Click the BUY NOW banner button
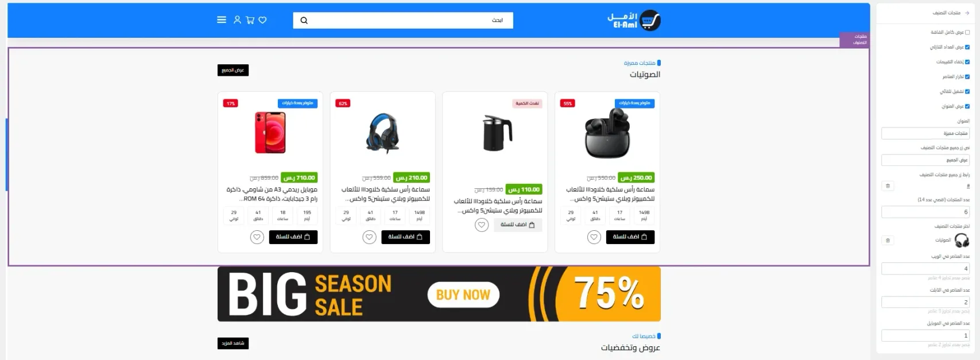Image resolution: width=980 pixels, height=360 pixels. [463, 295]
